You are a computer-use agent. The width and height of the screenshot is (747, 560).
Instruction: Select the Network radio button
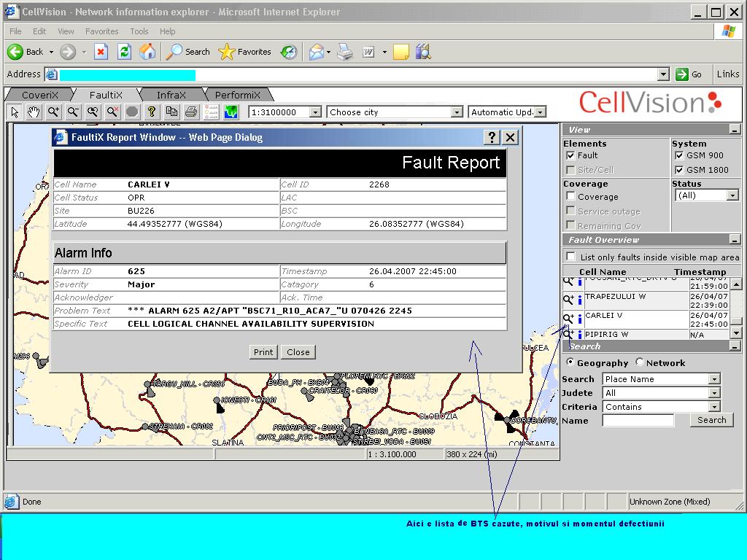pos(639,362)
